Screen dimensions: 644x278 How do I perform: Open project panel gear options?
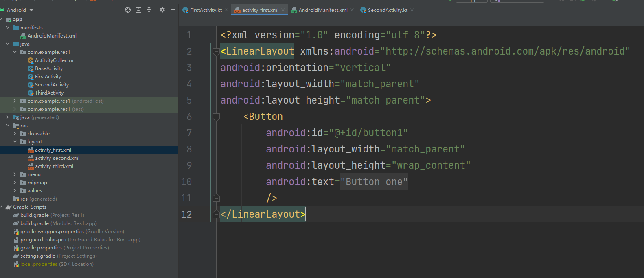(x=162, y=10)
